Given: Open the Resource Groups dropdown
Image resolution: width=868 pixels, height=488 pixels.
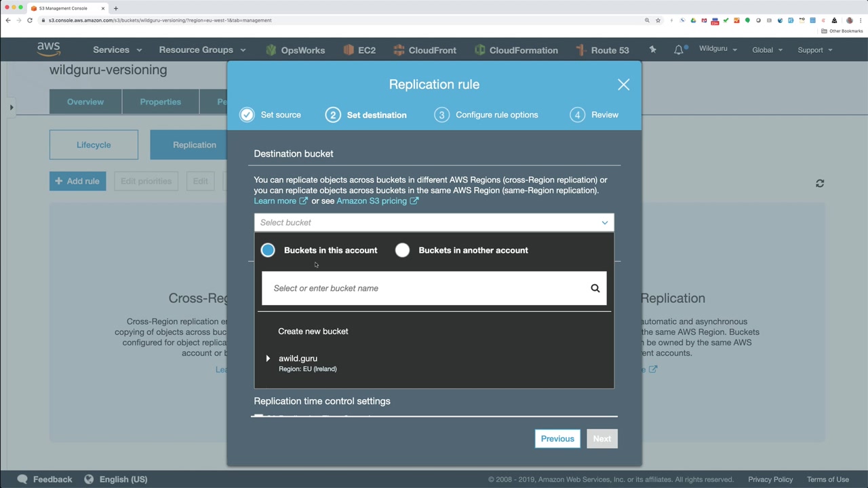Looking at the screenshot, I should tap(202, 50).
